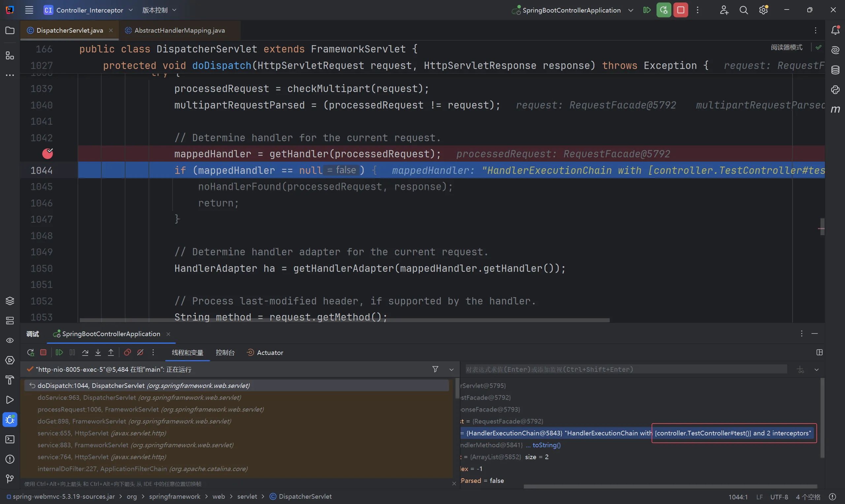Open more debug toolbar actions
The height and width of the screenshot is (504, 845).
coord(153,353)
